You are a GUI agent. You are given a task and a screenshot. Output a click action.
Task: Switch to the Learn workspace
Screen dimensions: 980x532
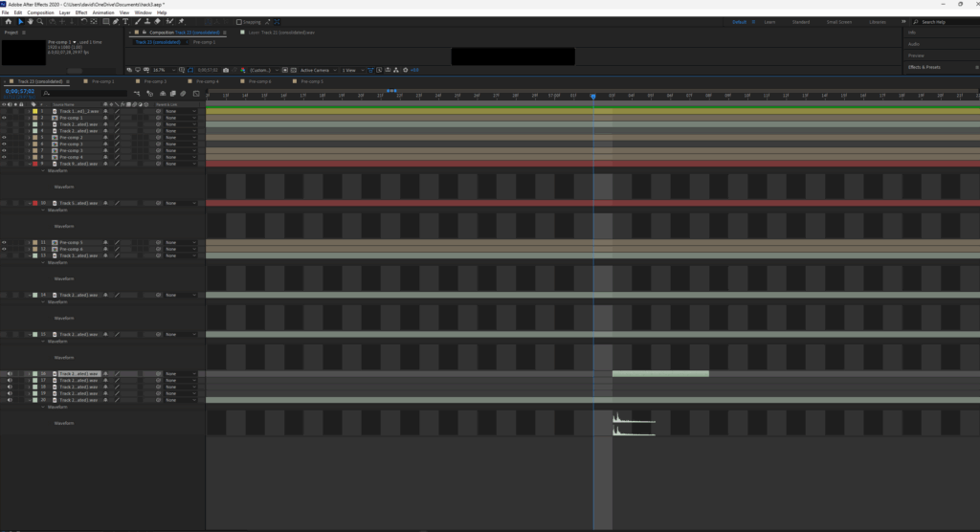(x=769, y=22)
